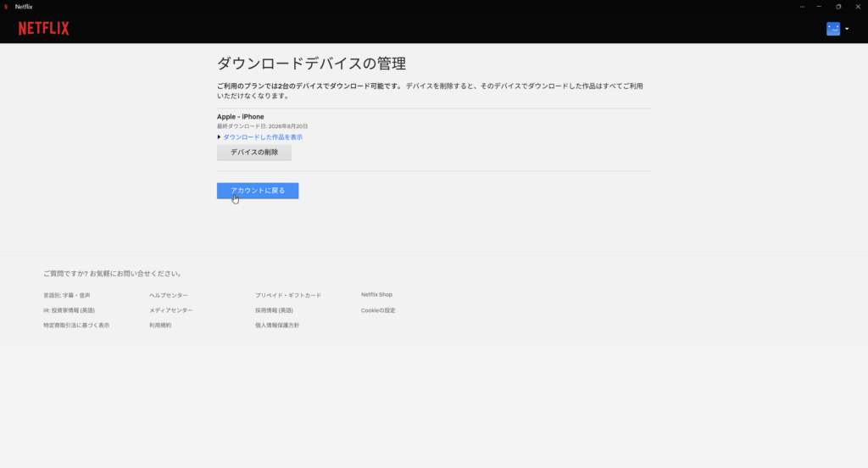The width and height of the screenshot is (868, 468).
Task: Open ヘルプセンター footer link
Action: coord(169,295)
